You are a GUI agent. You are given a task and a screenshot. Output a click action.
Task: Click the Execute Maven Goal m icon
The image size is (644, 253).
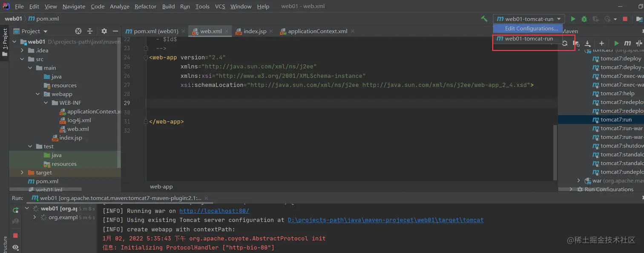[x=627, y=43]
